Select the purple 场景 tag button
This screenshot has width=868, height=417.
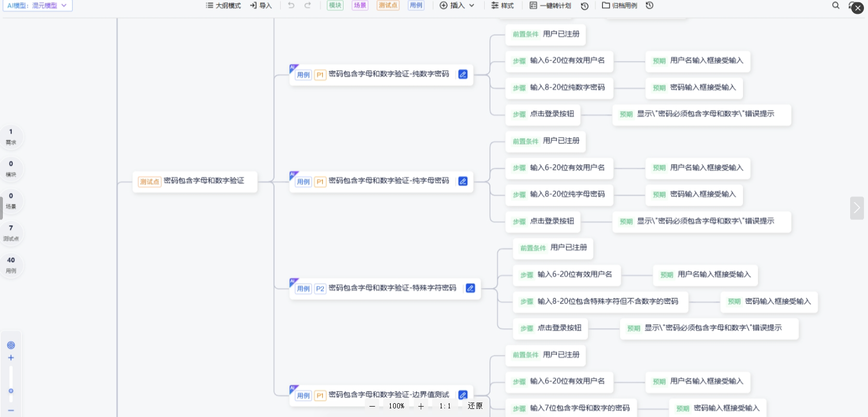(x=360, y=5)
